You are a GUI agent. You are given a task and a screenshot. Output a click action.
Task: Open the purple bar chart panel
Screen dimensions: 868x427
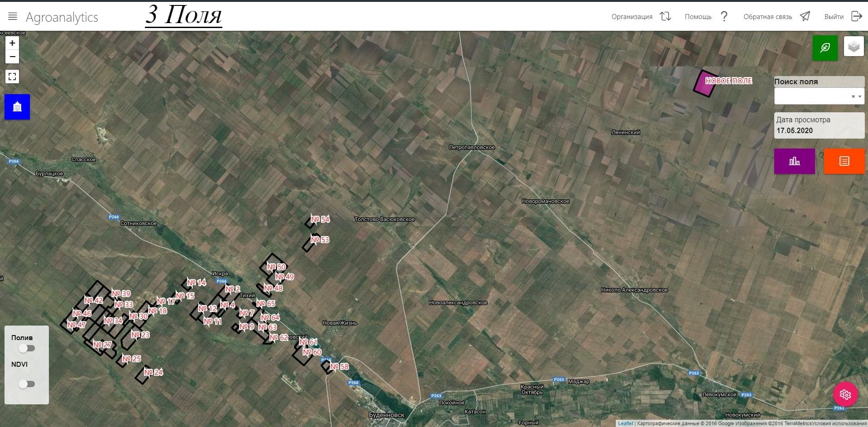click(x=794, y=161)
